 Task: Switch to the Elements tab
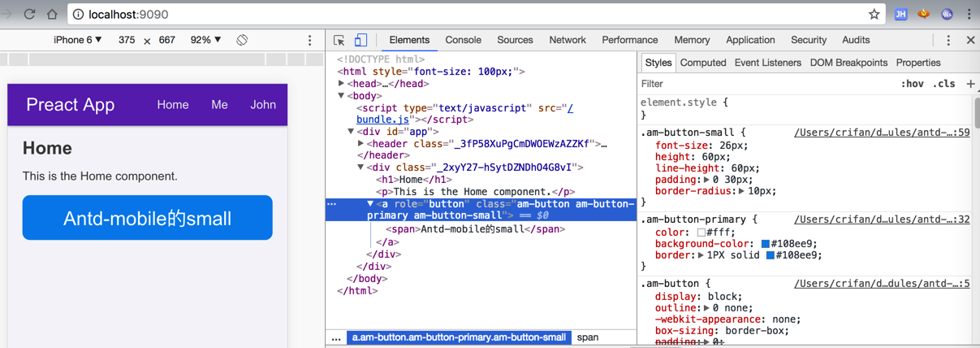[409, 40]
